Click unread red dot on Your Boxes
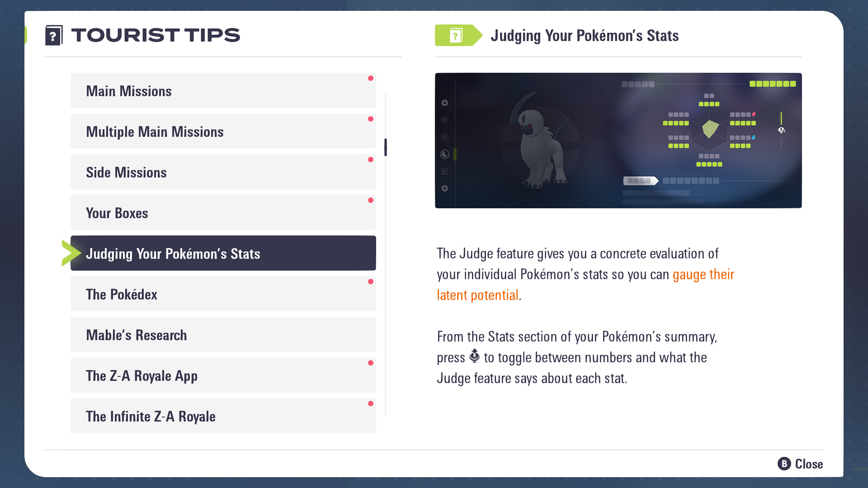The image size is (868, 488). pyautogui.click(x=371, y=201)
